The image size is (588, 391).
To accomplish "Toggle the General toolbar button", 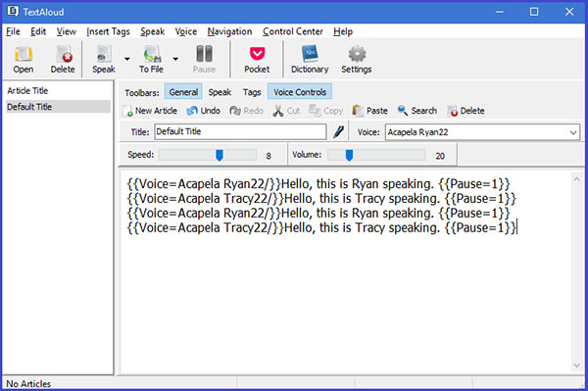I will (183, 92).
